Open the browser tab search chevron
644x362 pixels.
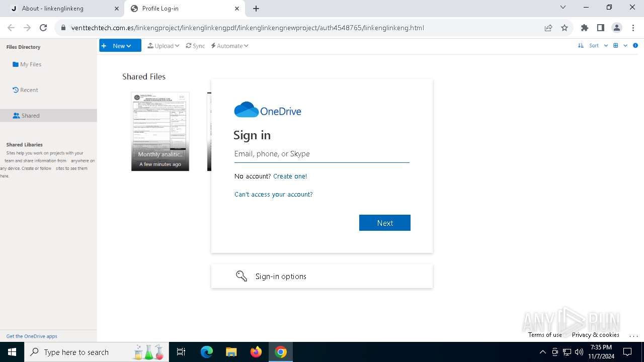click(x=563, y=8)
